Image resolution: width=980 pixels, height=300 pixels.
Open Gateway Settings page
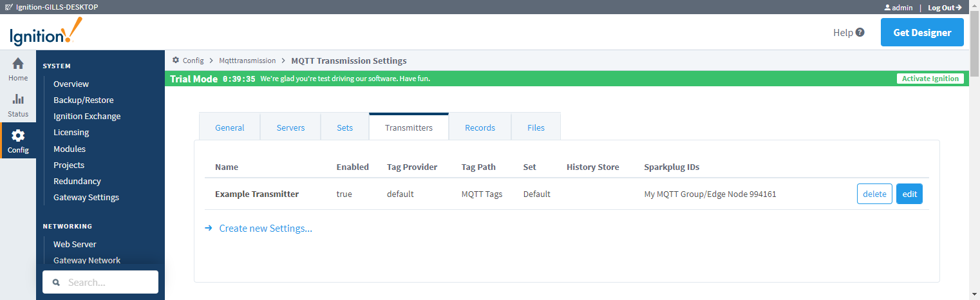[86, 197]
